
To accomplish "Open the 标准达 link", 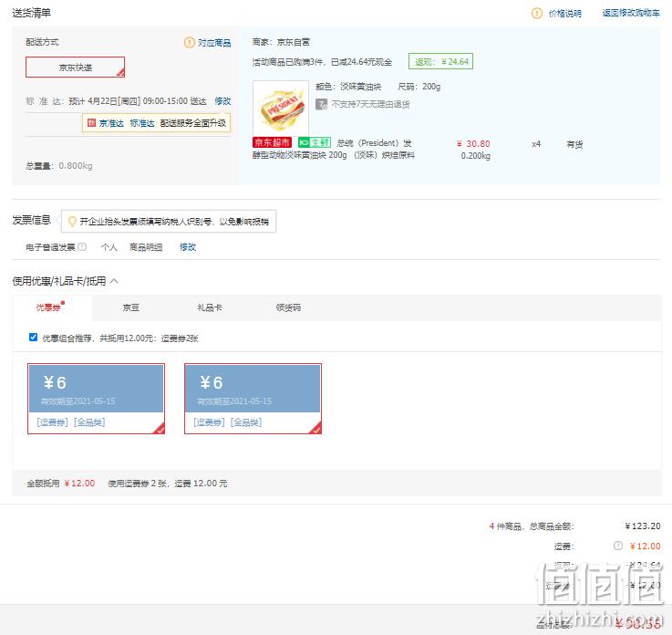I will pos(142,123).
